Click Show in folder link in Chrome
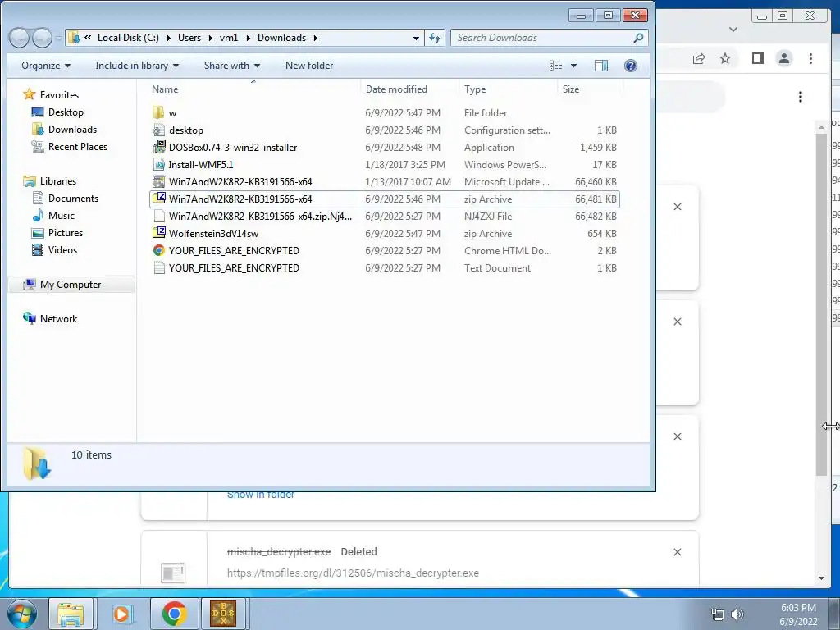The image size is (840, 630). tap(260, 495)
